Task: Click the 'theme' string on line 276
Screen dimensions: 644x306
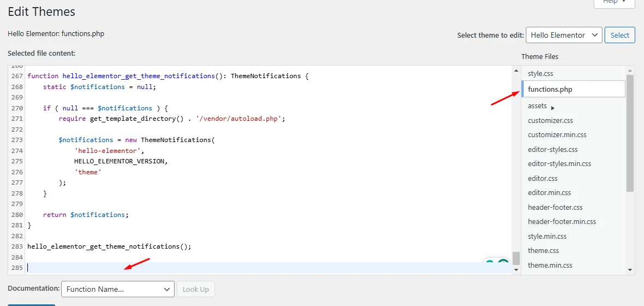Action: coord(88,172)
